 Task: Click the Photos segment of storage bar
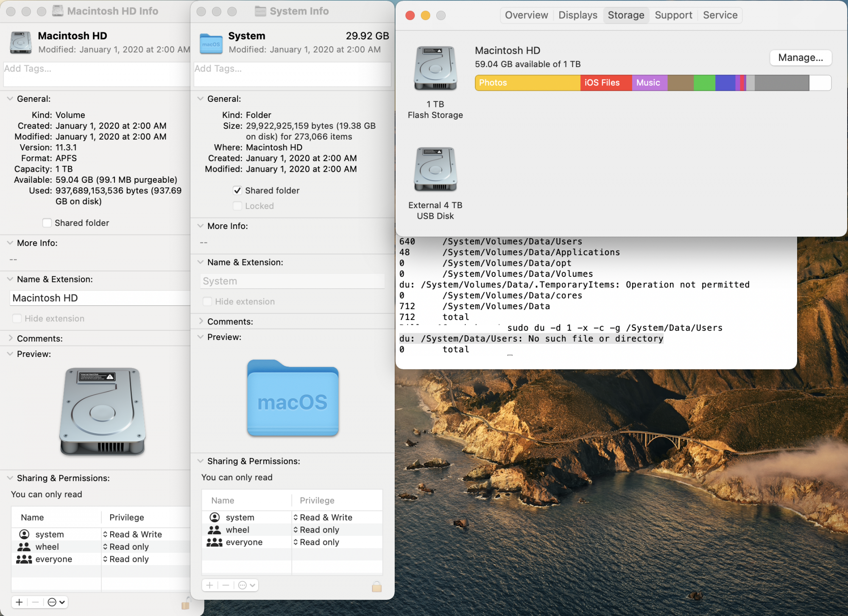pos(527,83)
